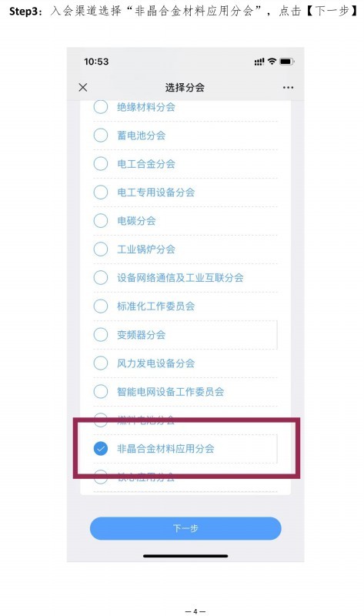
Task: Select the 蓄电池分会 radio button
Action: 101,136
